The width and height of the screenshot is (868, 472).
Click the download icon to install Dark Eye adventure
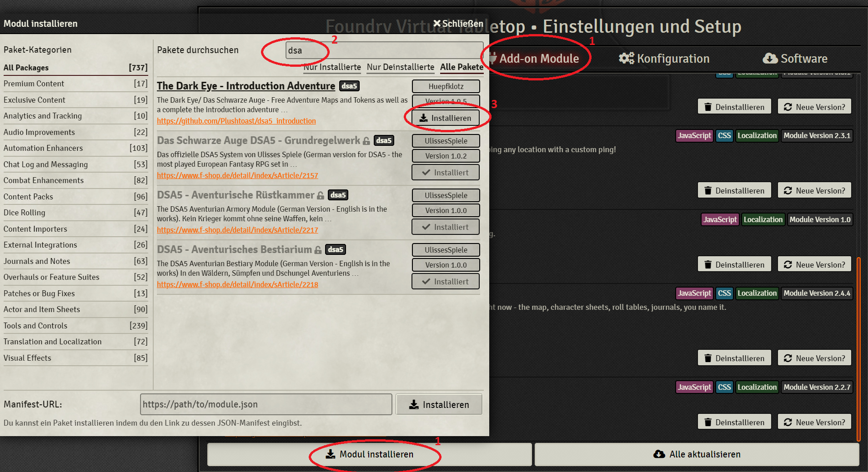pos(423,118)
